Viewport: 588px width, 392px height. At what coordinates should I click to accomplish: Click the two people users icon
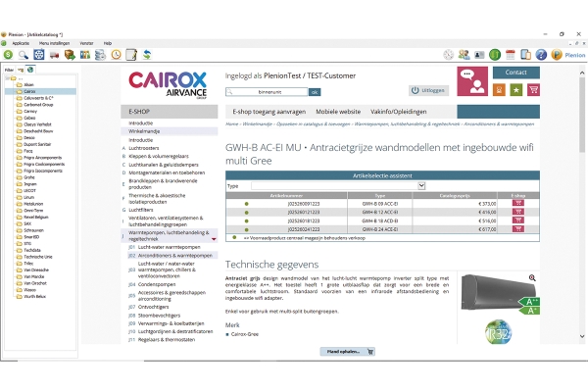point(464,55)
